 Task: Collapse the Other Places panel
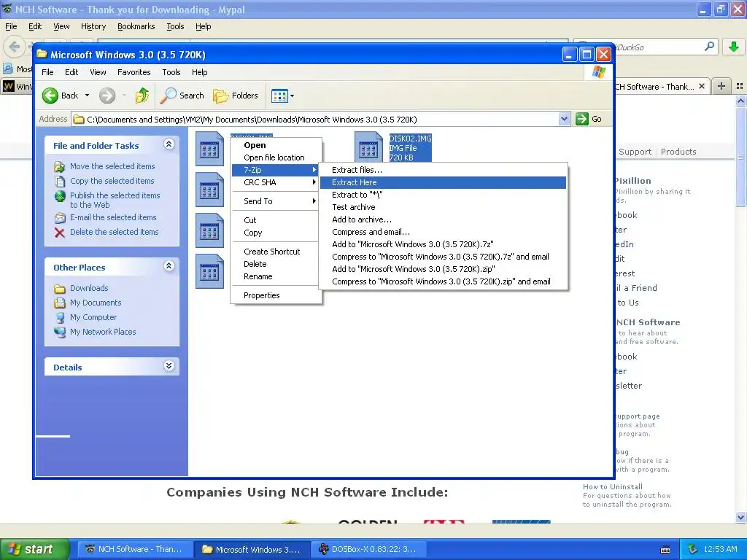click(169, 266)
